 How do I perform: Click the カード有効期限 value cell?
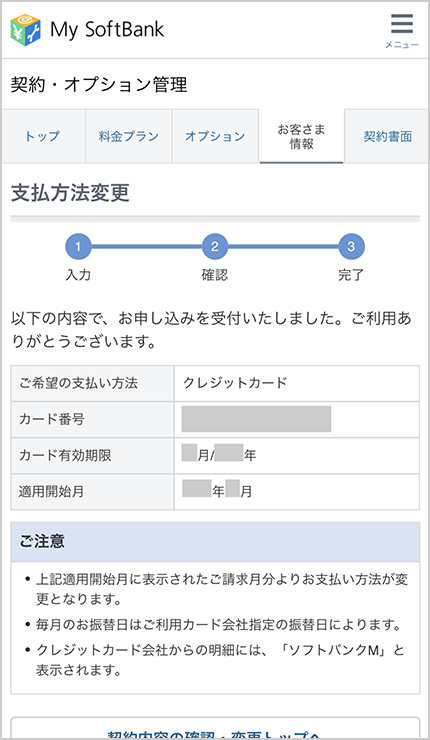click(x=297, y=455)
